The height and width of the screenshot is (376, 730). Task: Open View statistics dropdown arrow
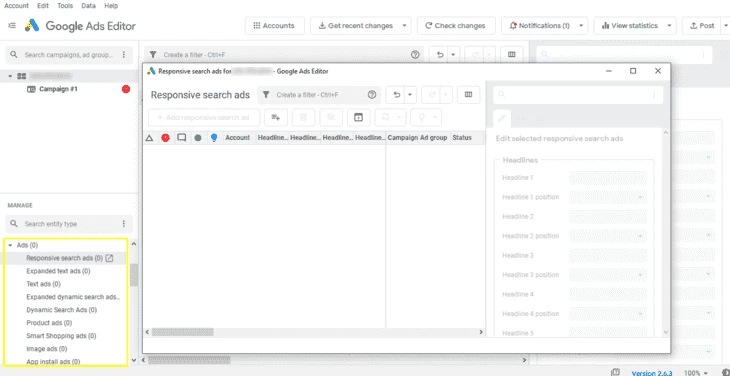tap(669, 26)
